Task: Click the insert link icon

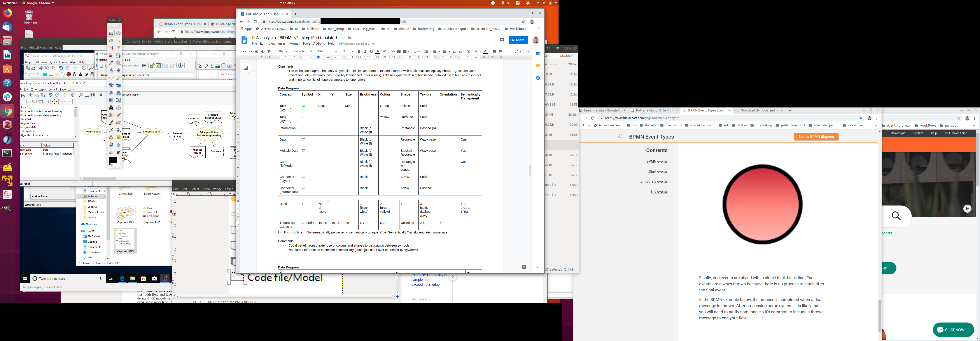Action: coord(392,51)
